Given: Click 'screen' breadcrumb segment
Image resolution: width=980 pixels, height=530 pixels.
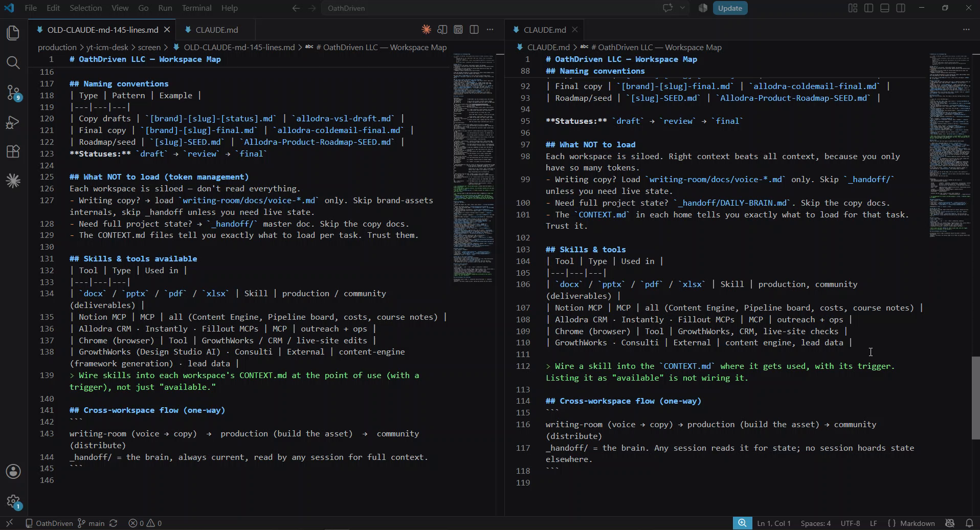Looking at the screenshot, I should (149, 47).
